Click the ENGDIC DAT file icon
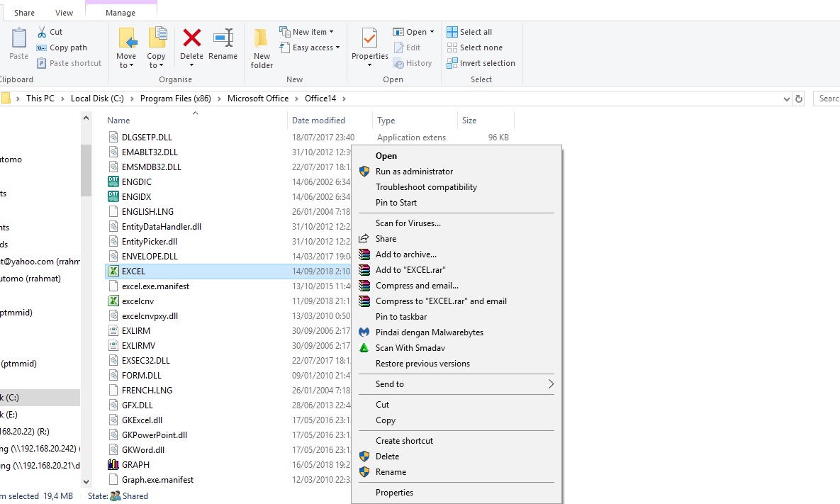Screen dimensions: 840x504 coord(113,181)
